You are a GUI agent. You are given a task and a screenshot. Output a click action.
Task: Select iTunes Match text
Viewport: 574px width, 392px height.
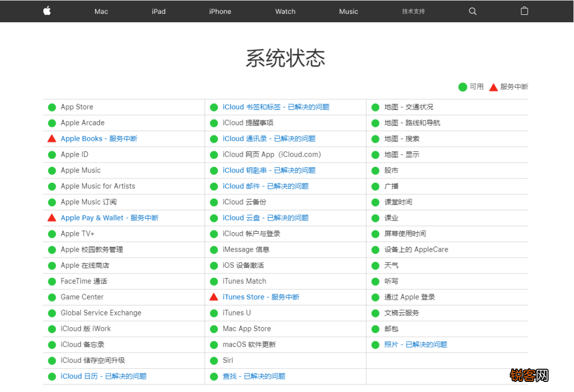pyautogui.click(x=244, y=281)
